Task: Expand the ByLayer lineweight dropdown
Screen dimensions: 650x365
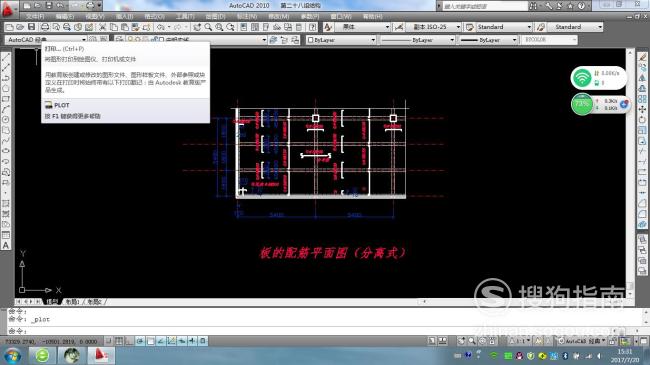Action: 488,40
